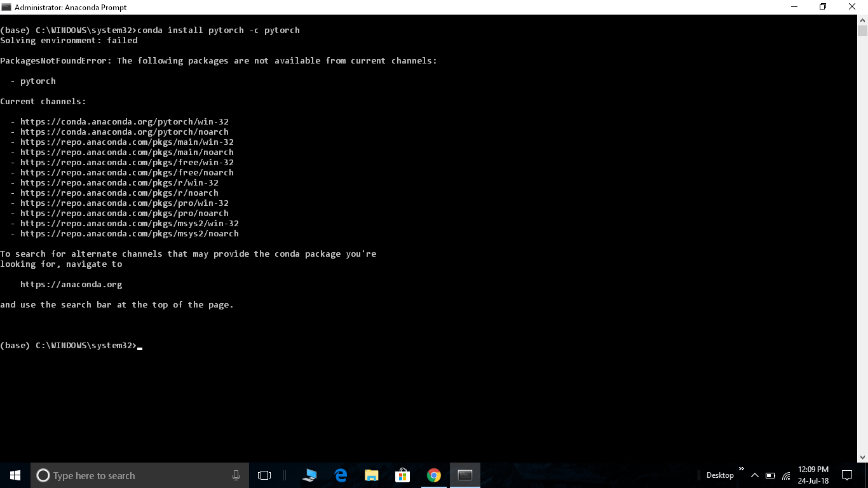Open the pinned computer app on the taskbar
868x488 pixels.
pos(310,475)
